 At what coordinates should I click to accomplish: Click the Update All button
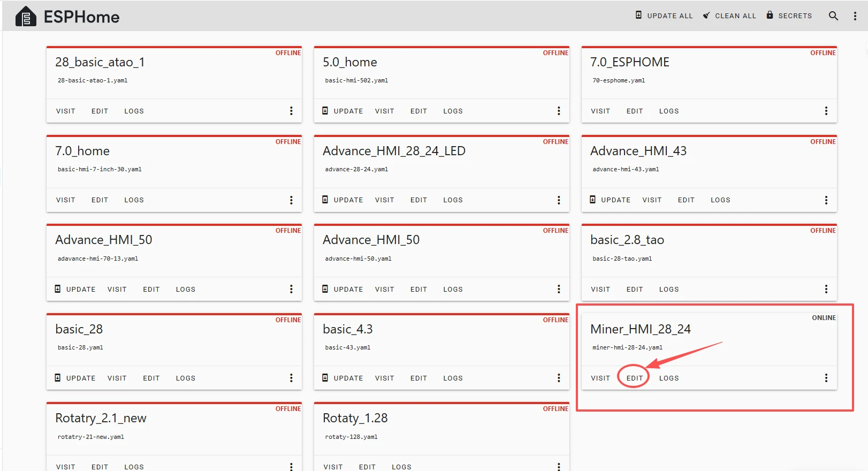[664, 16]
